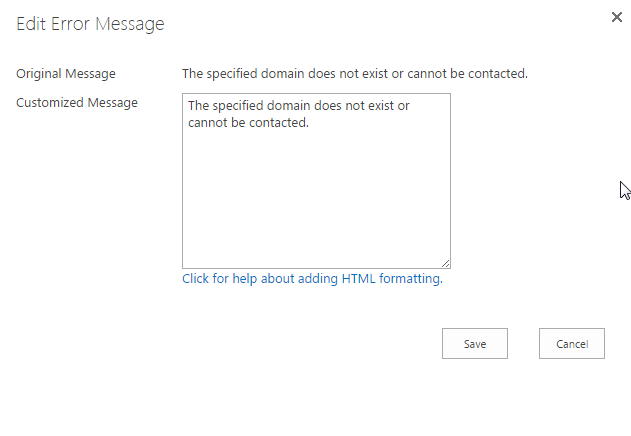Place cursor after "cannot be contacted." in text box
Screen dimensions: 631x436
pyautogui.click(x=311, y=123)
